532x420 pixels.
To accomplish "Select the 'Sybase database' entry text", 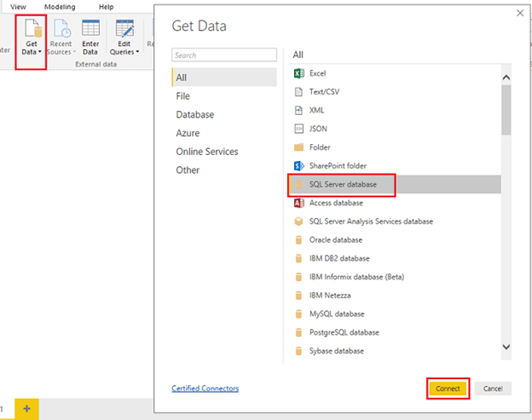I will click(x=336, y=351).
